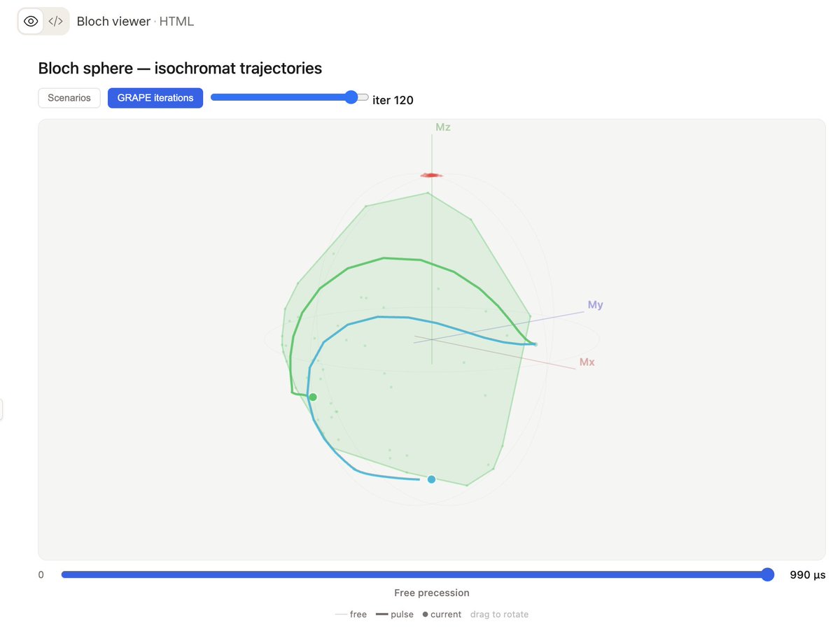
Task: Click the time slider handle at 990 µs
Action: click(768, 574)
